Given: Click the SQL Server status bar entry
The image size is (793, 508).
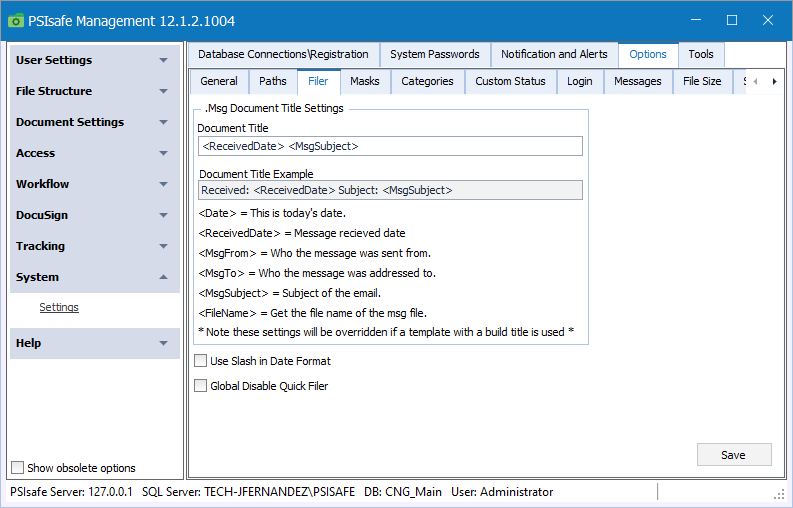Looking at the screenshot, I should click(248, 492).
